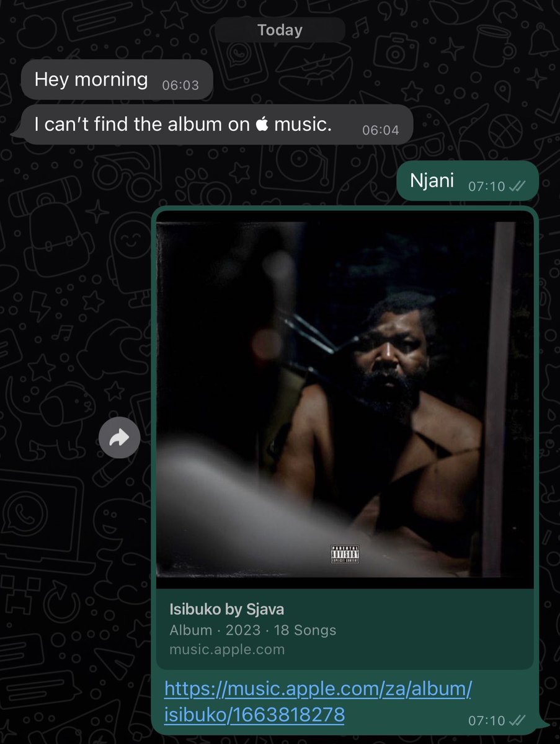Tap the Parental Advisory label on the cover
Image resolution: width=560 pixels, height=744 pixels.
click(345, 554)
